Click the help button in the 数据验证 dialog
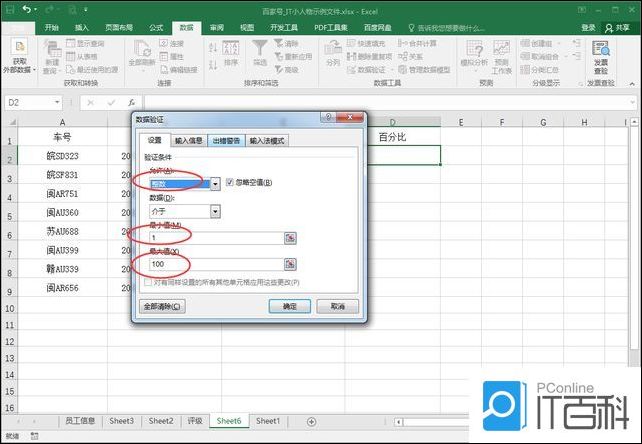This screenshot has width=642, height=444. 328,117
